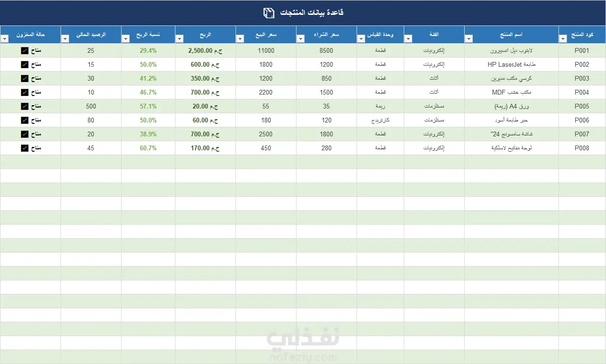
Task: Open filter dropdown for حالة المخزون column
Action: click(x=5, y=38)
